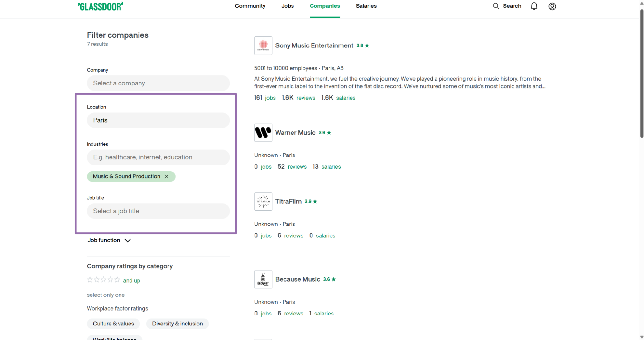Go to the Community tab

pos(250,6)
